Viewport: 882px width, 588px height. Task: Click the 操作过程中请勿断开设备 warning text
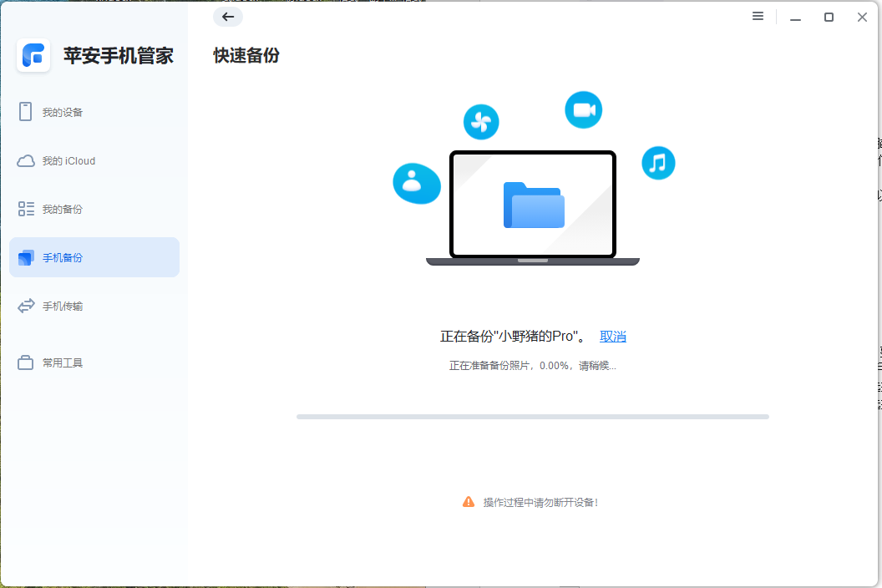pyautogui.click(x=541, y=501)
